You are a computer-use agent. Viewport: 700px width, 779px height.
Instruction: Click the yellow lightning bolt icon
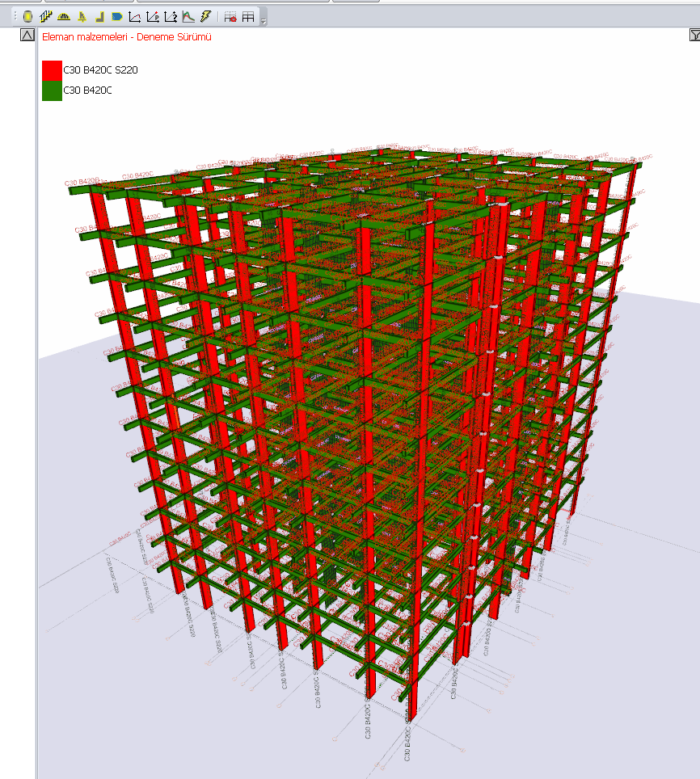pyautogui.click(x=205, y=17)
